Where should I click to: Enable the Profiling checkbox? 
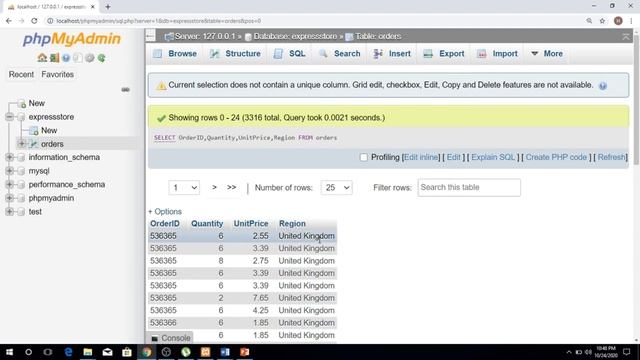363,158
